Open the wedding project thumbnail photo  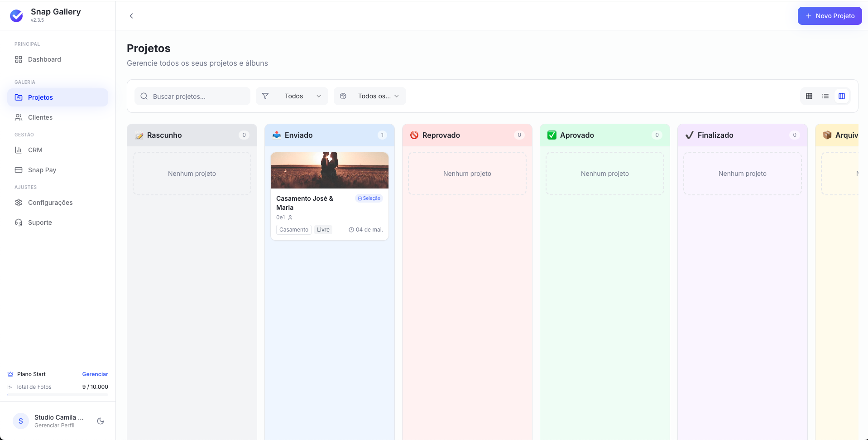[330, 170]
